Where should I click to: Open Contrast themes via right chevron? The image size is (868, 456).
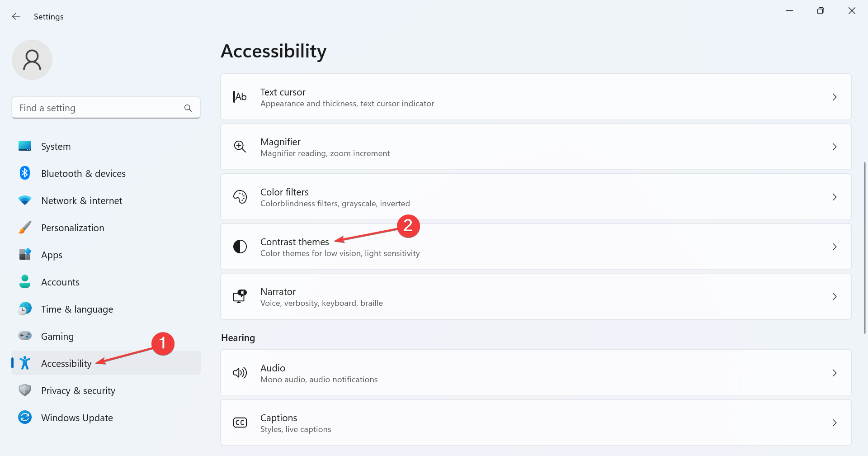835,247
